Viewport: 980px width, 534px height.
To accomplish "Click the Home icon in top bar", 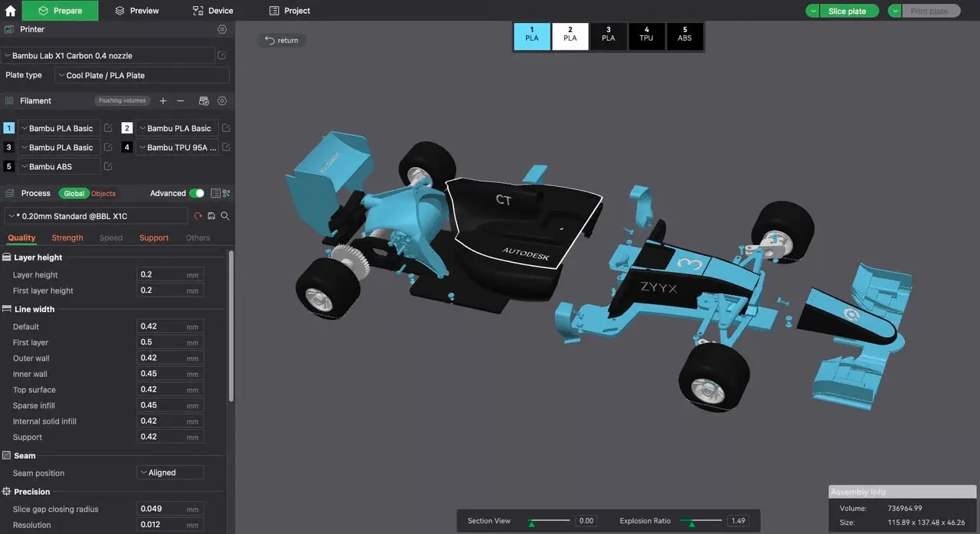I will [11, 11].
